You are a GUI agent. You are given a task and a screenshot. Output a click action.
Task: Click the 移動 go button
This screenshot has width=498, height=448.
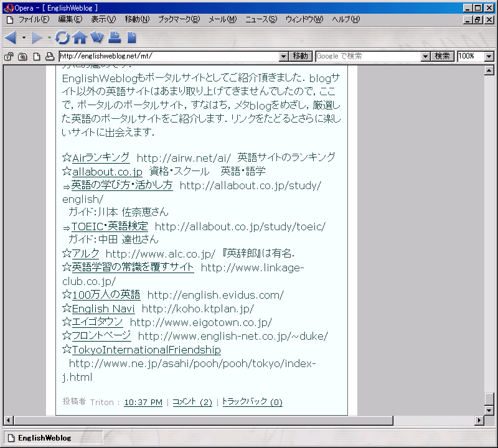pyautogui.click(x=301, y=57)
